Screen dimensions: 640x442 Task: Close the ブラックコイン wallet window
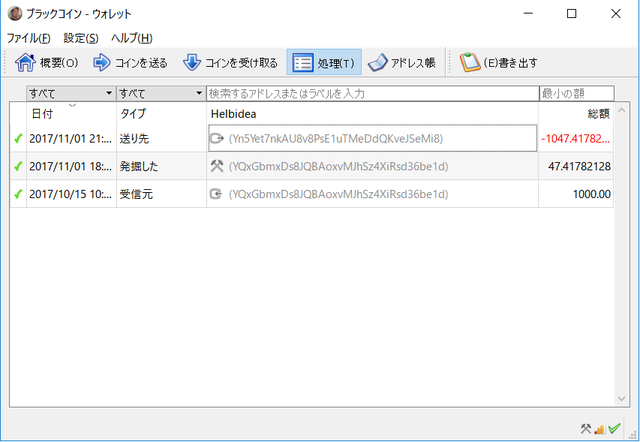coord(616,13)
